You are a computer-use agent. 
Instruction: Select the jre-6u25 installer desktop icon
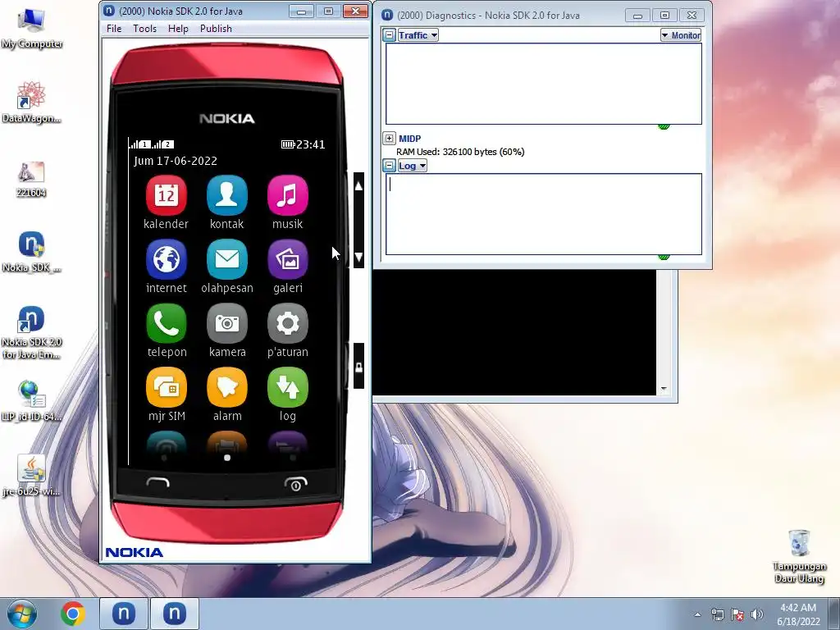31,476
